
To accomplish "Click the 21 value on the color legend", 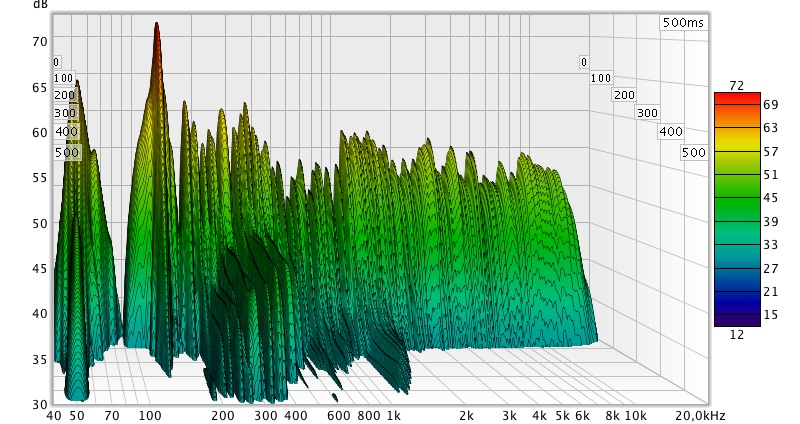I will [770, 291].
